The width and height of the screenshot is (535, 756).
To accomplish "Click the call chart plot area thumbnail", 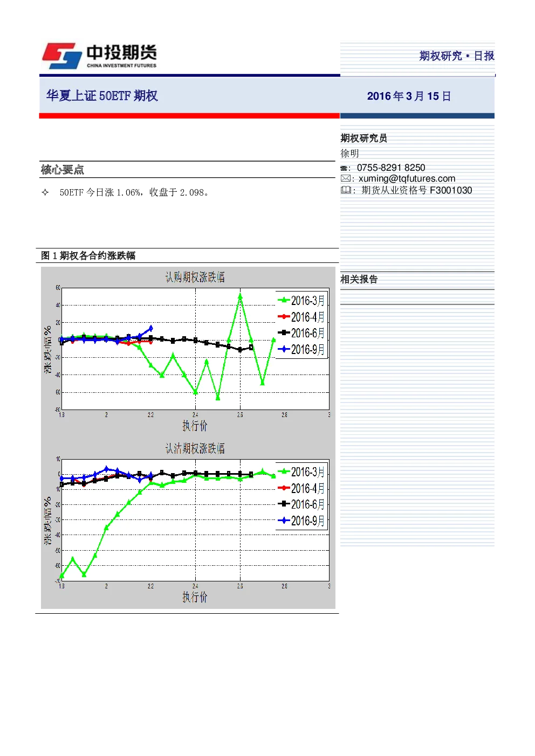I will tap(195, 349).
